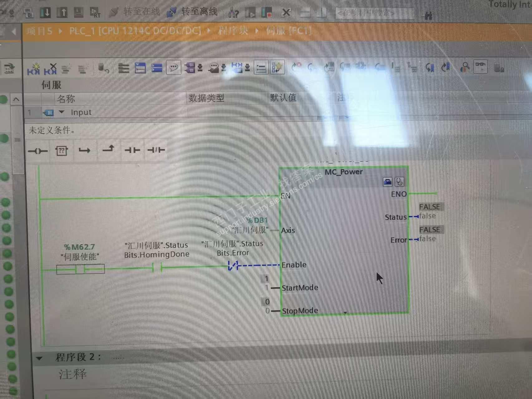
Task: Toggle the favorites star icon in editor toolbar
Action: pyautogui.click(x=277, y=67)
